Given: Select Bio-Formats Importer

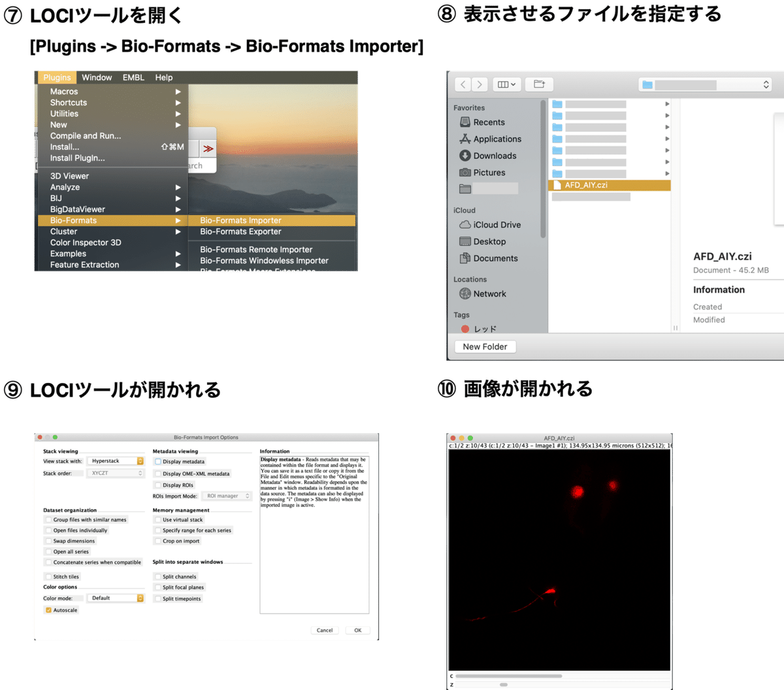Looking at the screenshot, I should pyautogui.click(x=272, y=220).
